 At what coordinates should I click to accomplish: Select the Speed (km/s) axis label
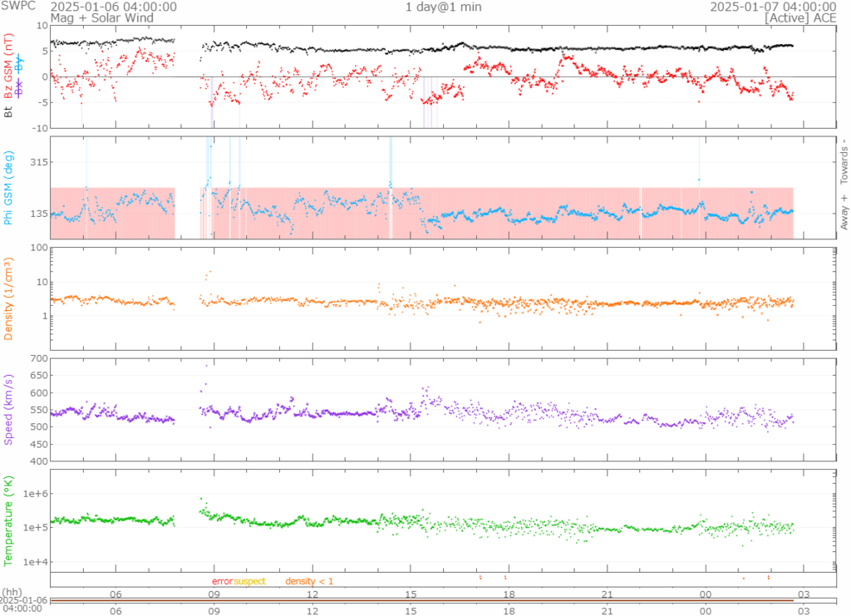[9, 407]
